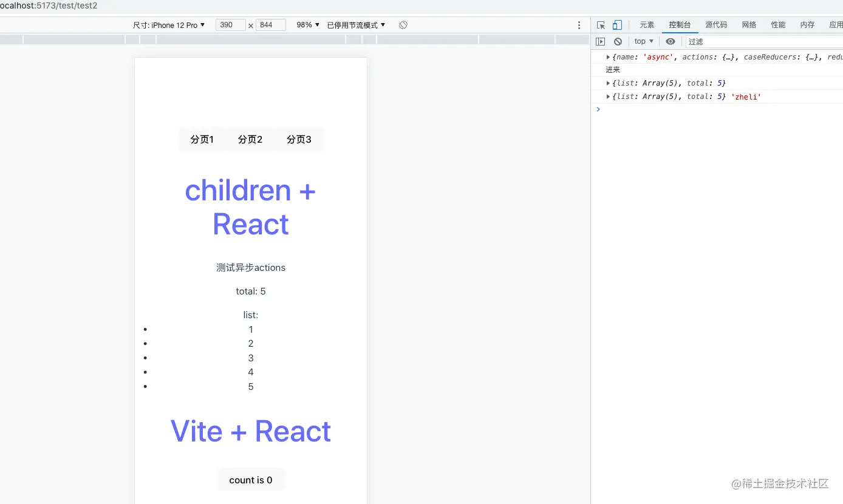Switch to the 性能 tab
The image size is (843, 504).
(x=778, y=25)
